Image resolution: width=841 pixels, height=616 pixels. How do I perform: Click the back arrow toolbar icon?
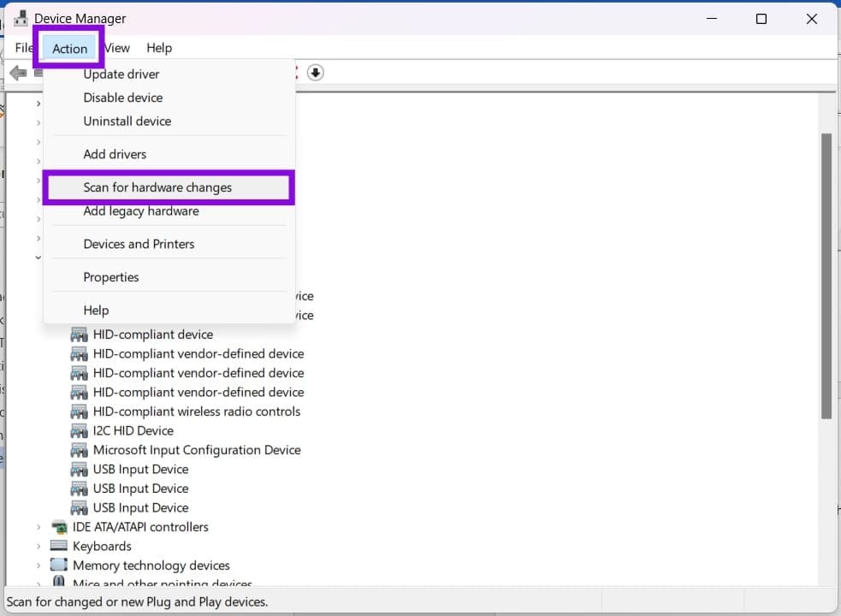(x=18, y=73)
